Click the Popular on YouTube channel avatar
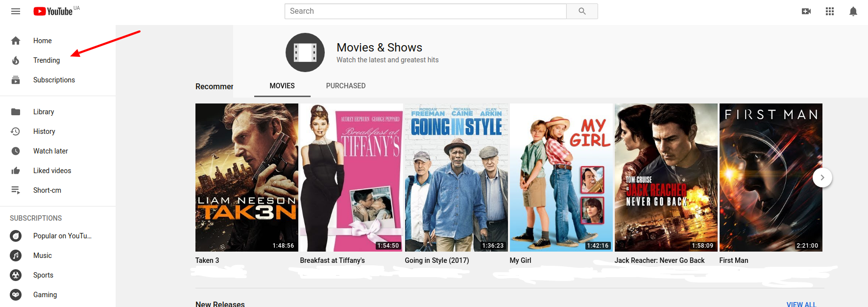This screenshot has width=868, height=307. pyautogui.click(x=16, y=236)
